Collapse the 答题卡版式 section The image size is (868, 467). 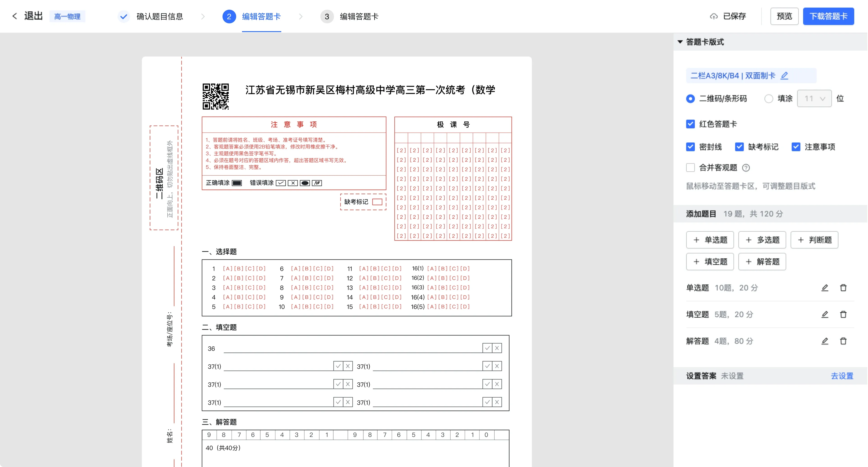click(680, 42)
